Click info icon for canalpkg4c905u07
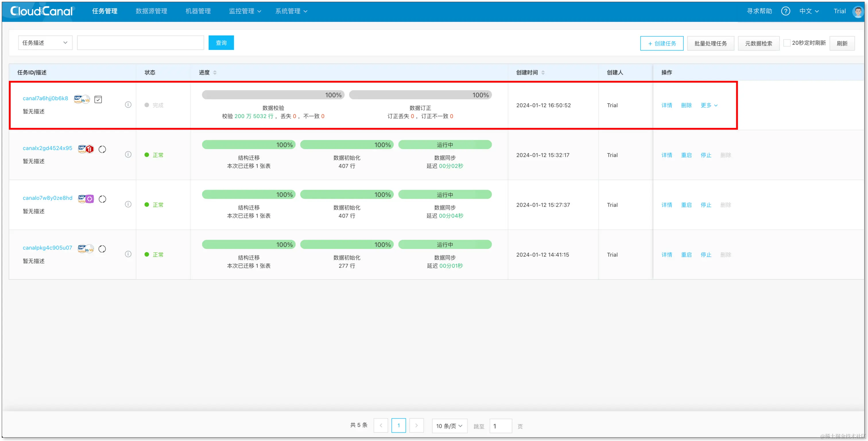Image resolution: width=868 pixels, height=441 pixels. (128, 254)
